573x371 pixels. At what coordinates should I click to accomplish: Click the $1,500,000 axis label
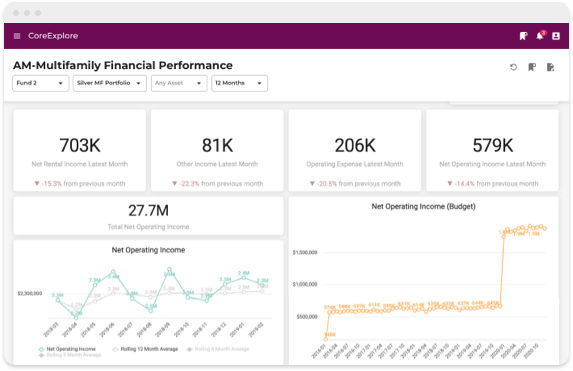(x=305, y=253)
